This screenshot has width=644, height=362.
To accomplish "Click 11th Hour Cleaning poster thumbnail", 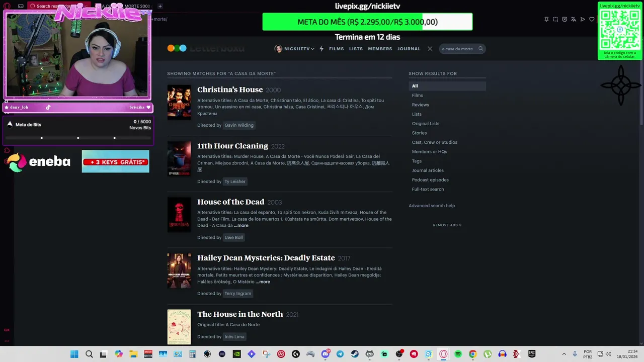I will (179, 158).
